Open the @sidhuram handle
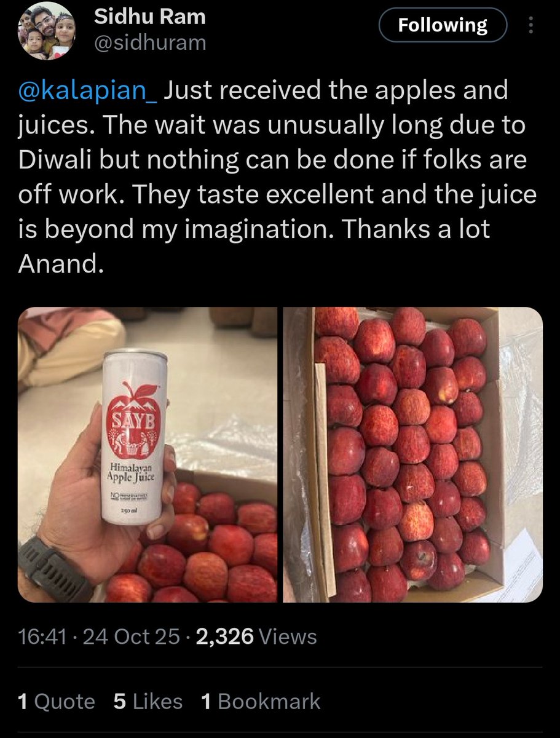This screenshot has height=738, width=560. point(149,42)
